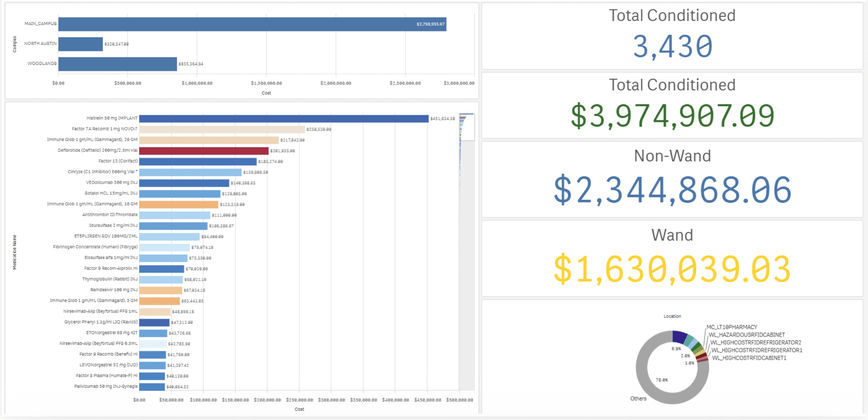
Task: Click the WL_HIGHCOSTRFIDCABINET1 location label
Action: pos(749,358)
